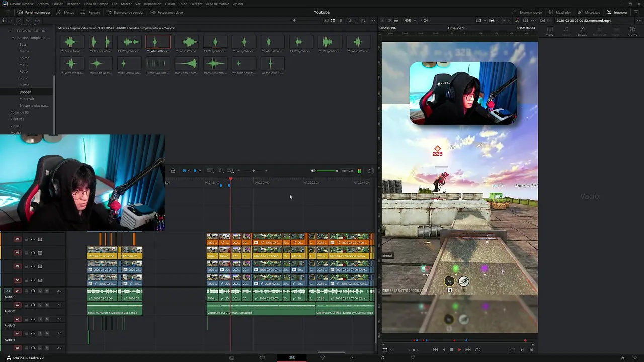Switch media pool to list view

pos(341,20)
